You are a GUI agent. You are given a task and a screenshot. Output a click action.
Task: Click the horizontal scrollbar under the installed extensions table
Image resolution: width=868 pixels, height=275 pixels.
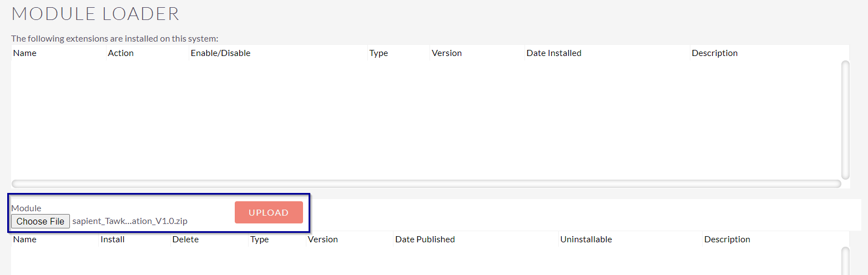(426, 184)
